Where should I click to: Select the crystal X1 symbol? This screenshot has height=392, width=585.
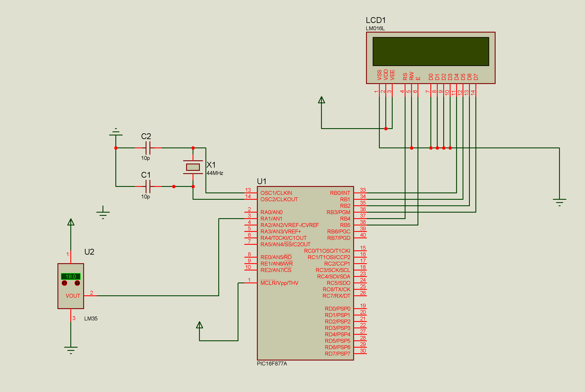pyautogui.click(x=193, y=167)
